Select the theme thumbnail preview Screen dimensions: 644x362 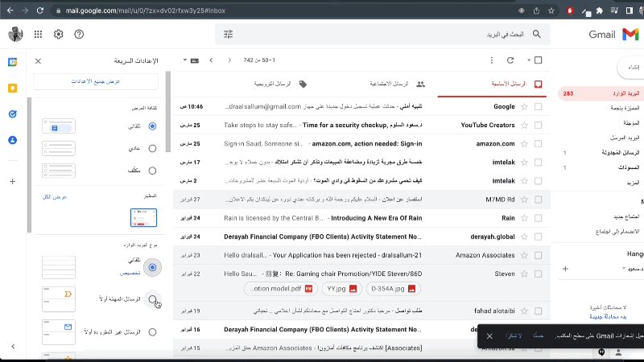pyautogui.click(x=143, y=217)
